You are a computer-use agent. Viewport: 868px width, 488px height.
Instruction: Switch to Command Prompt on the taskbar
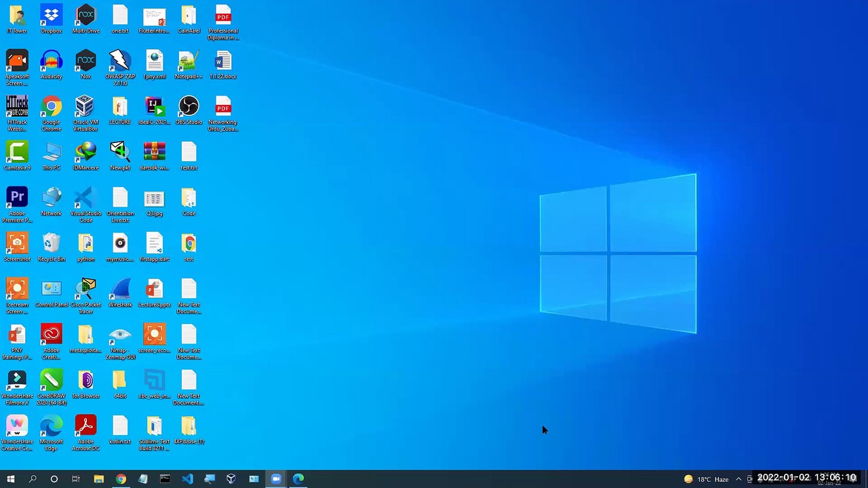click(165, 479)
